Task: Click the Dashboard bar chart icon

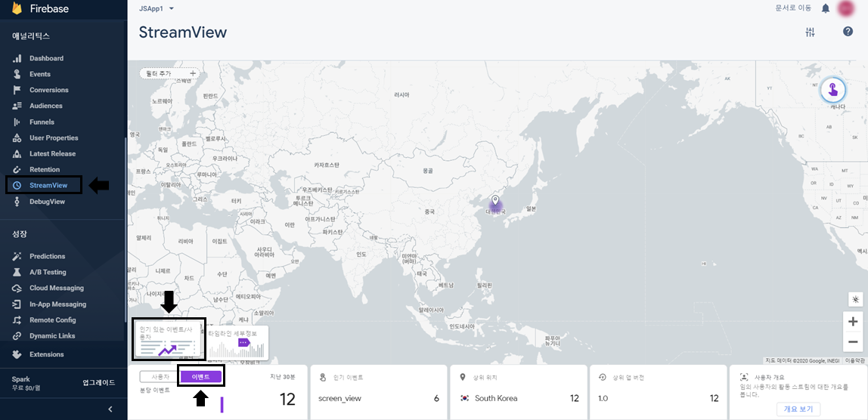Action: coord(17,58)
